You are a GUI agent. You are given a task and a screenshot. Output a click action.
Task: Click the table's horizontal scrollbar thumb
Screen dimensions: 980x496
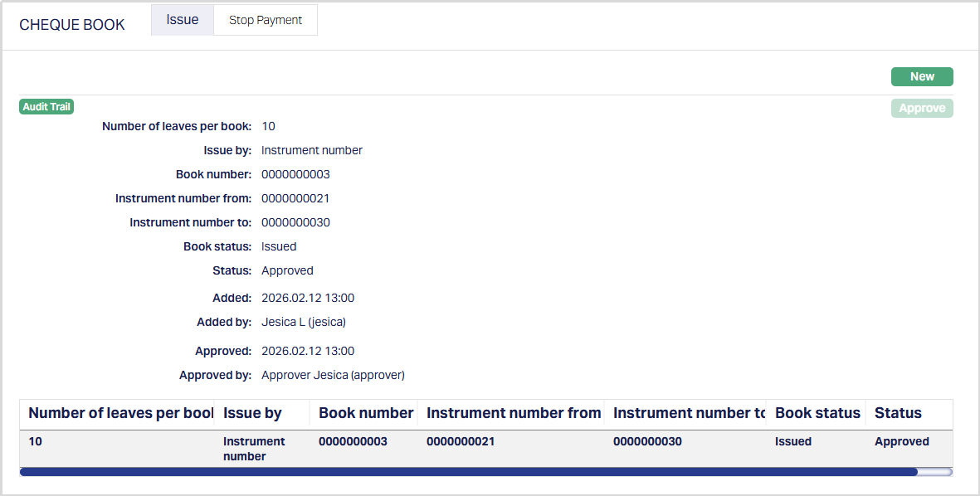[468, 472]
